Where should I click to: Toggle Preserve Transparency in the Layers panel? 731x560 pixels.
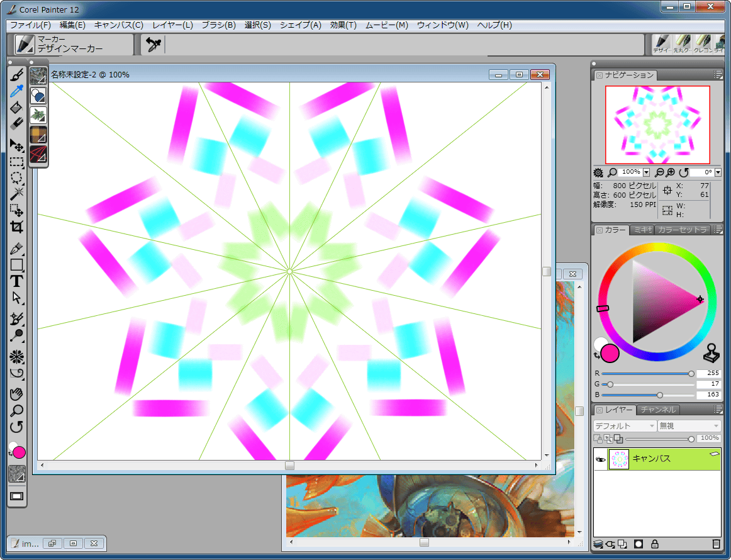(597, 439)
